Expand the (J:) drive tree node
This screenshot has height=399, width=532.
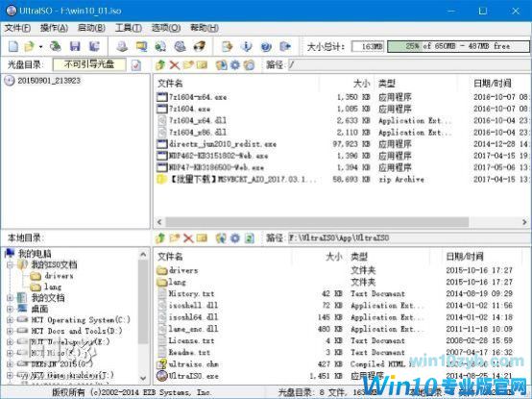click(x=10, y=375)
